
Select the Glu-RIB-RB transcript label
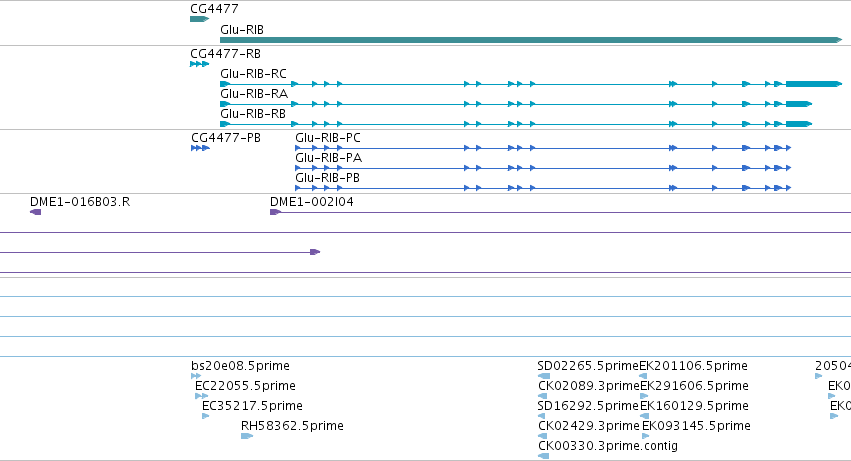pos(253,114)
